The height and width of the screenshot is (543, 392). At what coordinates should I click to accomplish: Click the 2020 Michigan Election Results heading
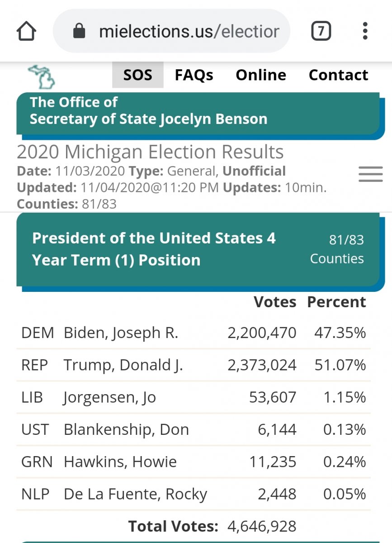150,152
